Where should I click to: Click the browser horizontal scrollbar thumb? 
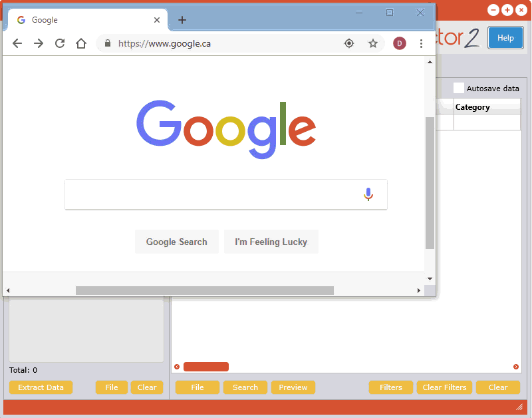tap(204, 290)
